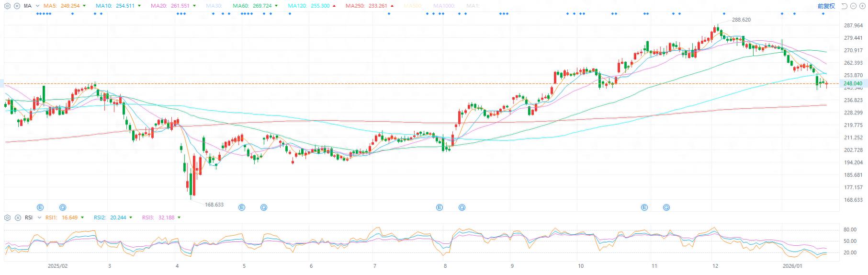This screenshot has height=275, width=868.
Task: Click the RSI1 label
Action: [x=51, y=218]
